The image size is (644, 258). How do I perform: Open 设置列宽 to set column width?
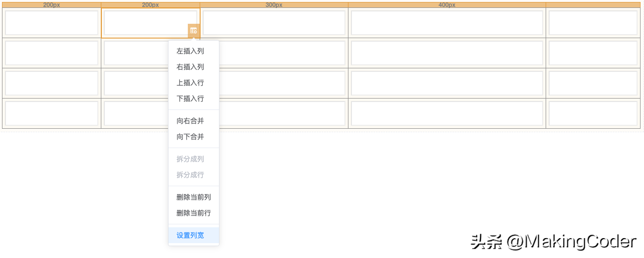[x=194, y=235]
